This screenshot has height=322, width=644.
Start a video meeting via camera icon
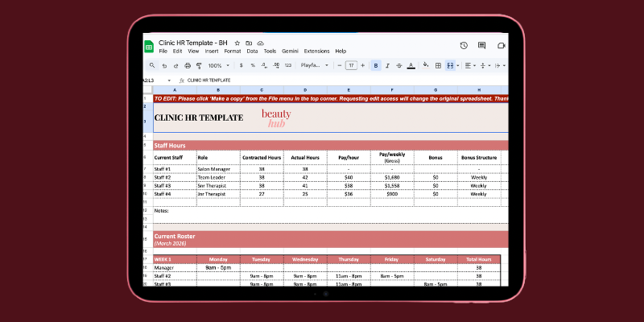(x=501, y=46)
